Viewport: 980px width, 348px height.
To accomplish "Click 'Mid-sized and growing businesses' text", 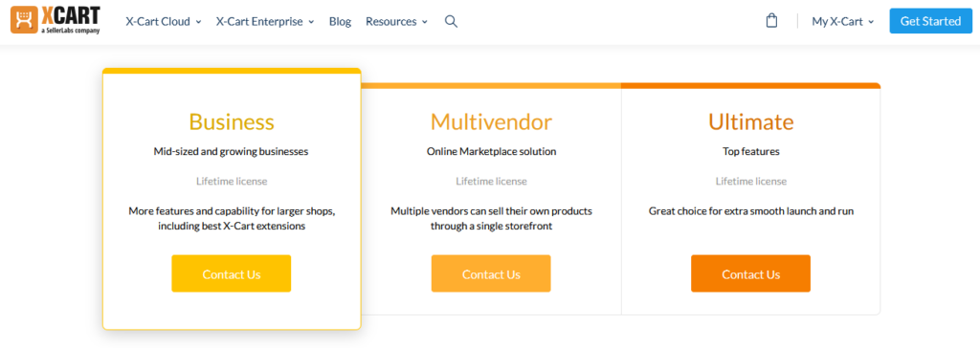I will click(x=232, y=151).
